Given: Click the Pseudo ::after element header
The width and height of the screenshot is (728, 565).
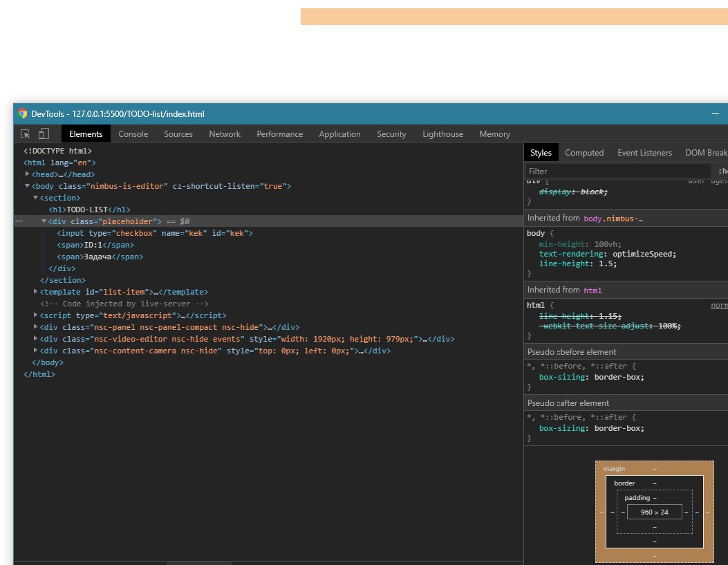Looking at the screenshot, I should 626,403.
